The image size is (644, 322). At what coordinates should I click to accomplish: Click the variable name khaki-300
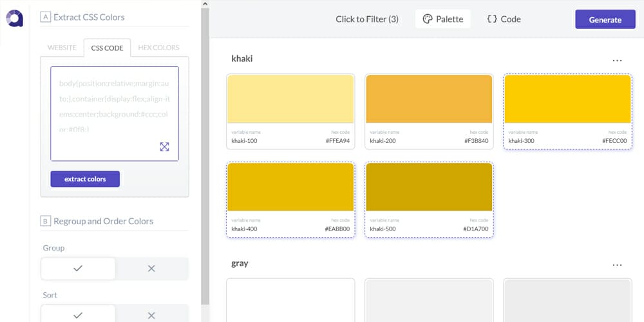(x=521, y=141)
